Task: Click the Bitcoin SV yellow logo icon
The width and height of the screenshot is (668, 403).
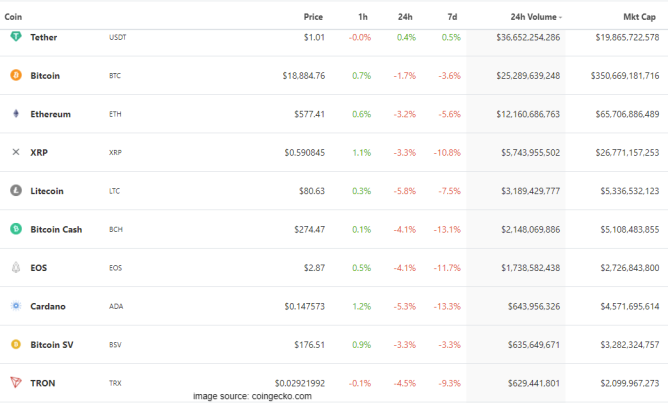Action: click(16, 344)
